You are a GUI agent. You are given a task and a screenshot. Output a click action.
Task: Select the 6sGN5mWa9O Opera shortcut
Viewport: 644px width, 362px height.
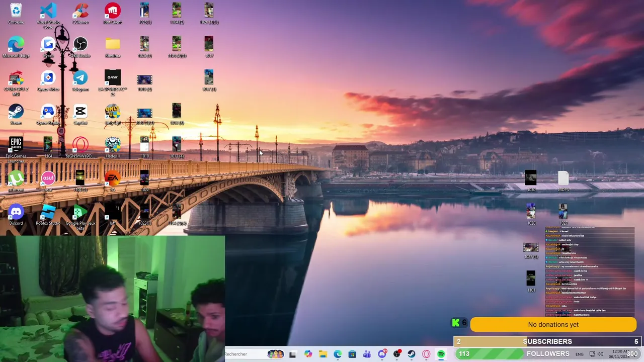point(80,148)
